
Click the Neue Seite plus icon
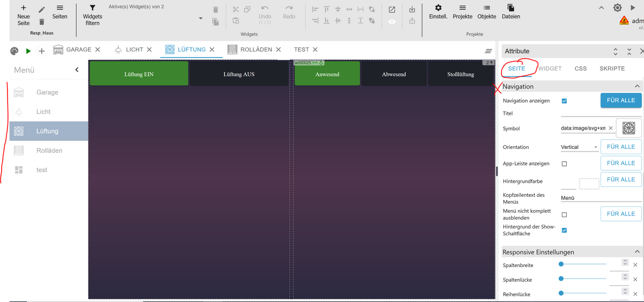click(x=24, y=8)
